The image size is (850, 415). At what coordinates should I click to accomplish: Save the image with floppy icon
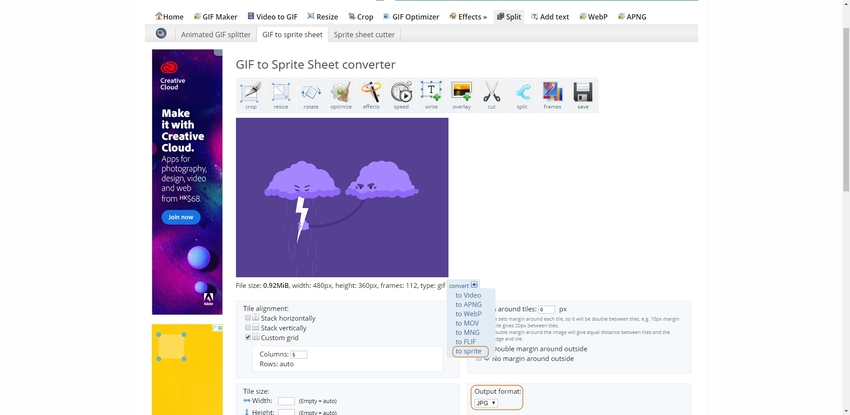tap(582, 95)
